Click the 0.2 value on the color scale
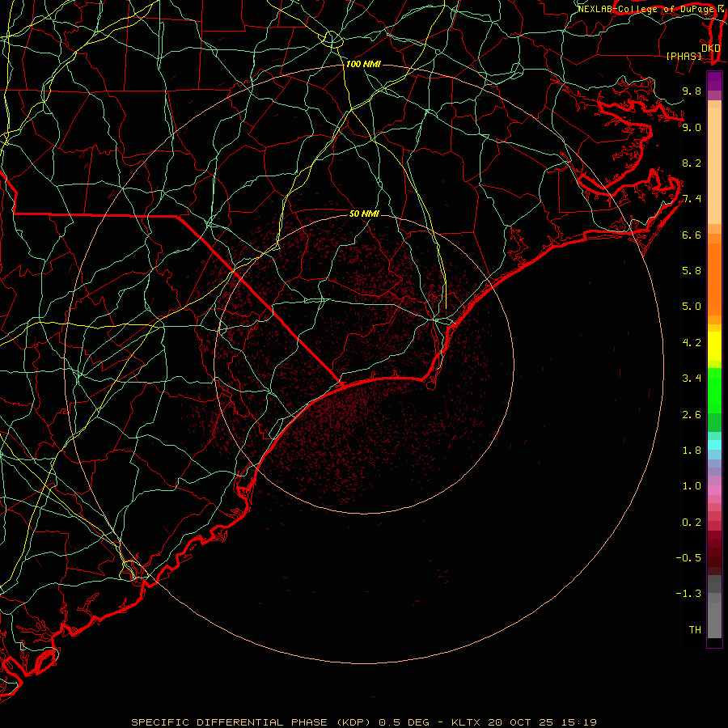 tap(692, 523)
